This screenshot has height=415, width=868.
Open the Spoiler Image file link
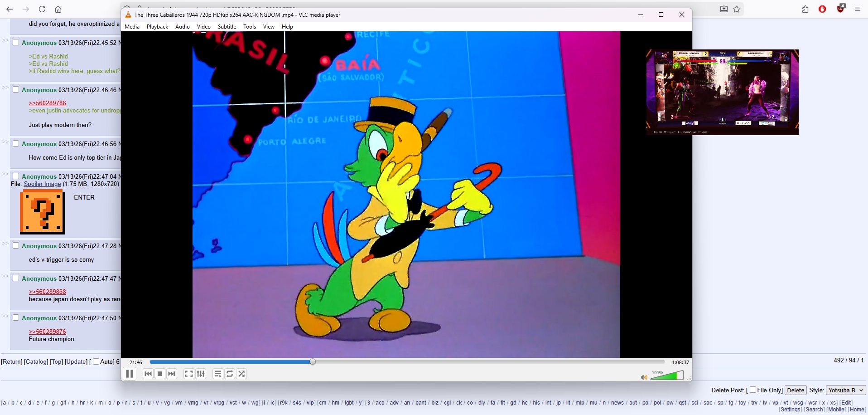point(42,184)
